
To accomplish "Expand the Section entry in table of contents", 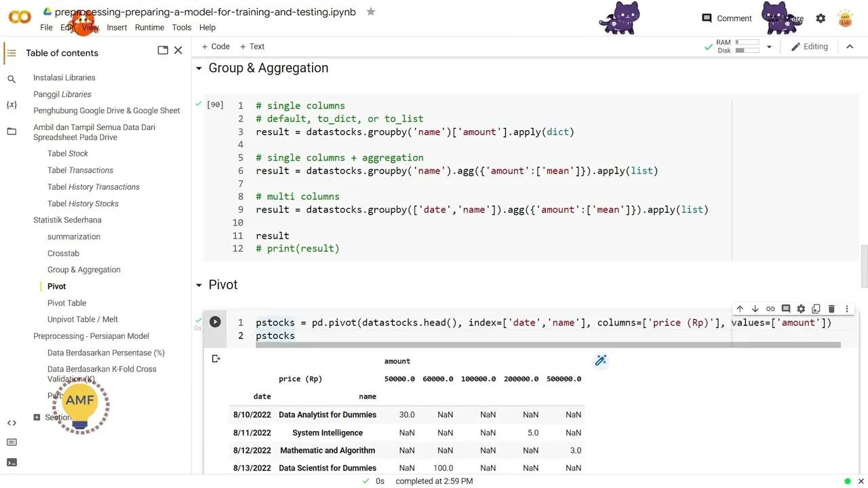I will click(37, 417).
